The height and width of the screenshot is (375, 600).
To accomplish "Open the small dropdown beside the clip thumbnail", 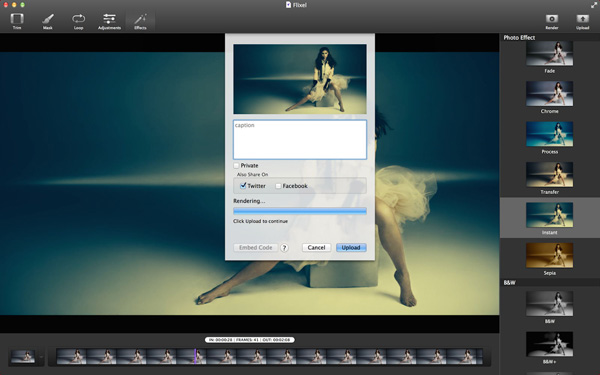I will 41,357.
